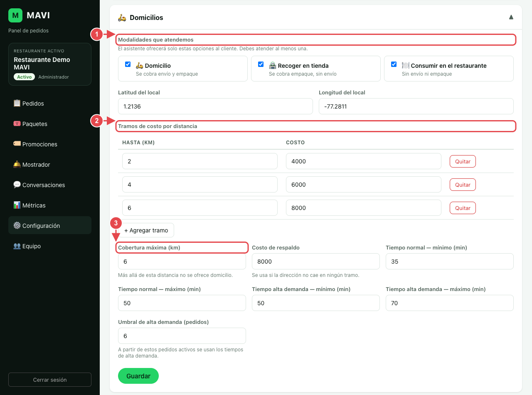The height and width of the screenshot is (395, 532).
Task: Click the scooter icon in Domicilios header
Action: point(122,17)
